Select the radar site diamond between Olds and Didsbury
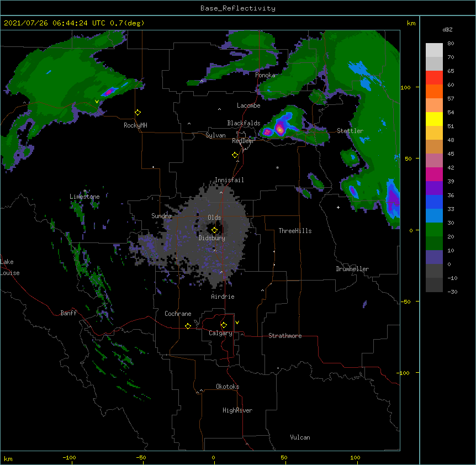The height and width of the screenshot is (465, 476). click(214, 230)
